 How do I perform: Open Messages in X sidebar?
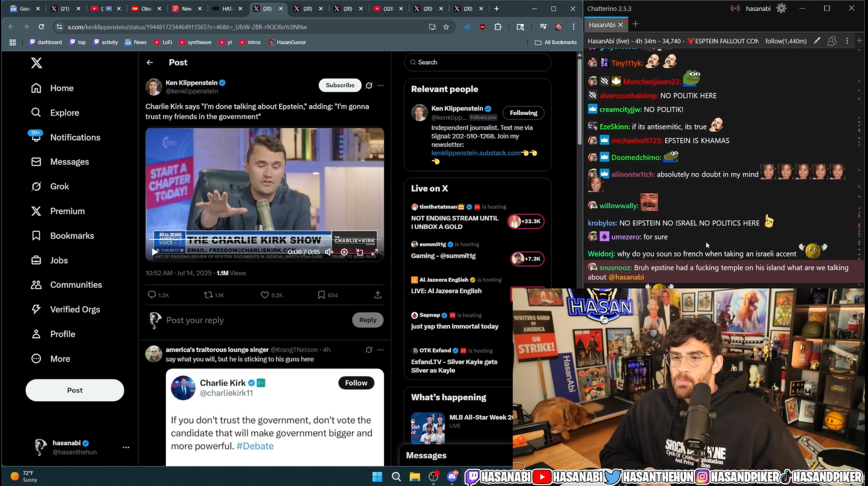60,162
